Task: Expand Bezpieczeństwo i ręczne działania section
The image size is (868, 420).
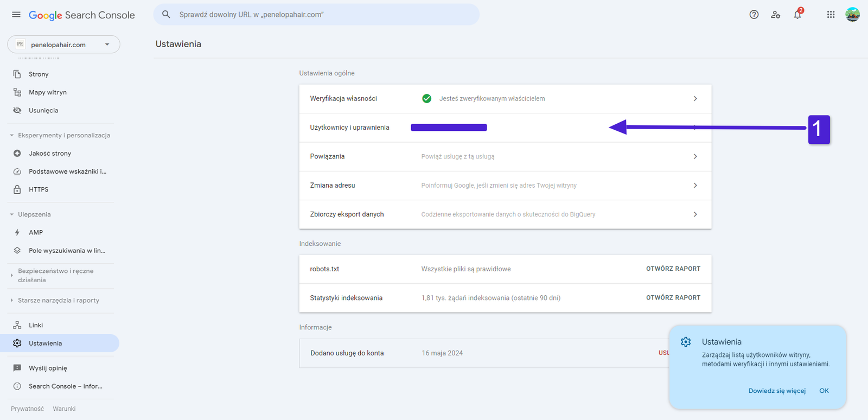Action: click(12, 275)
